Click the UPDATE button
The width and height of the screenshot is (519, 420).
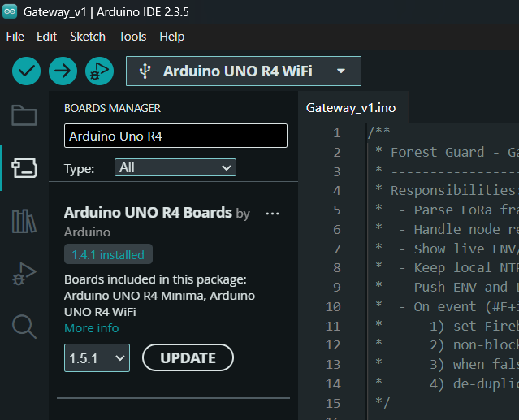click(188, 357)
